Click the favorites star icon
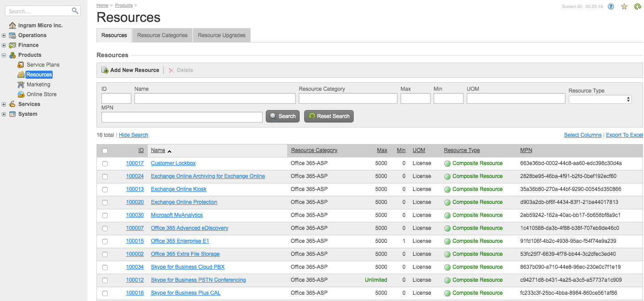644x301 pixels. click(x=624, y=7)
